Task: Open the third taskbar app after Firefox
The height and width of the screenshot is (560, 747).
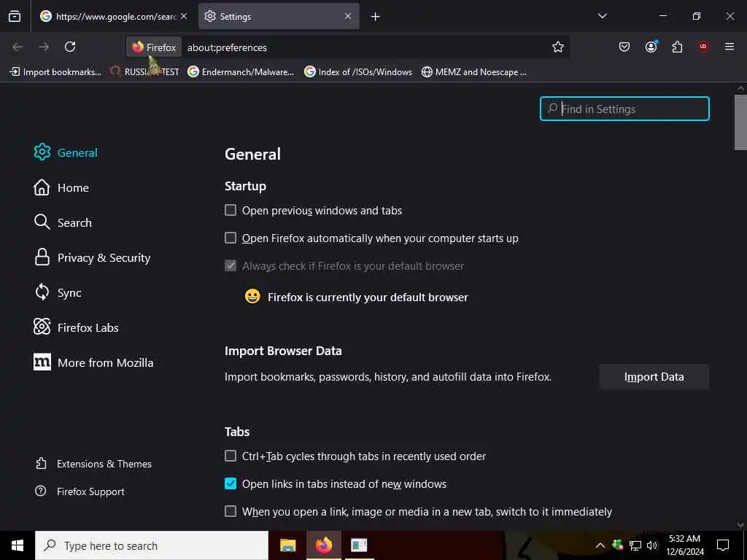Action: click(359, 545)
